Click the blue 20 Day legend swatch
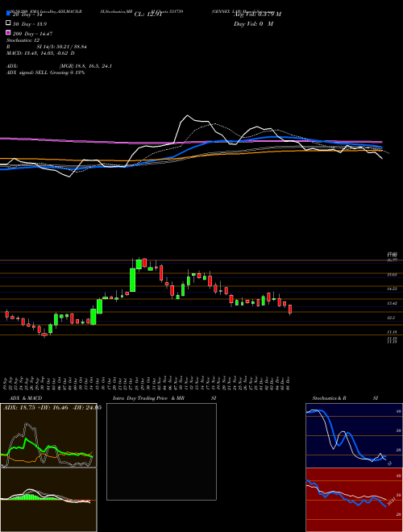 click(8, 14)
